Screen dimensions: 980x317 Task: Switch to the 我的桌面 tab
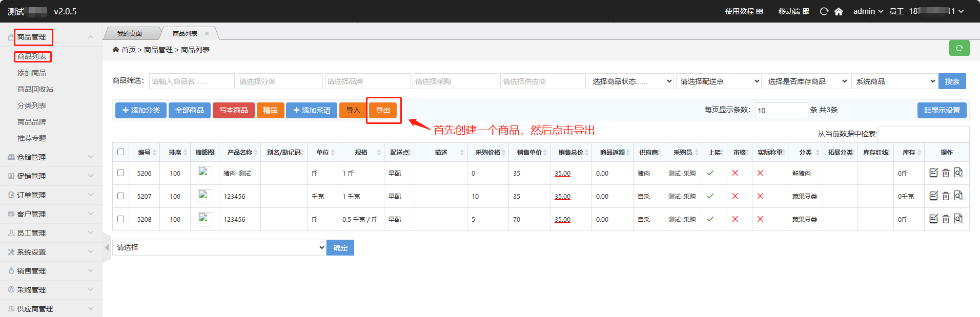pos(130,34)
